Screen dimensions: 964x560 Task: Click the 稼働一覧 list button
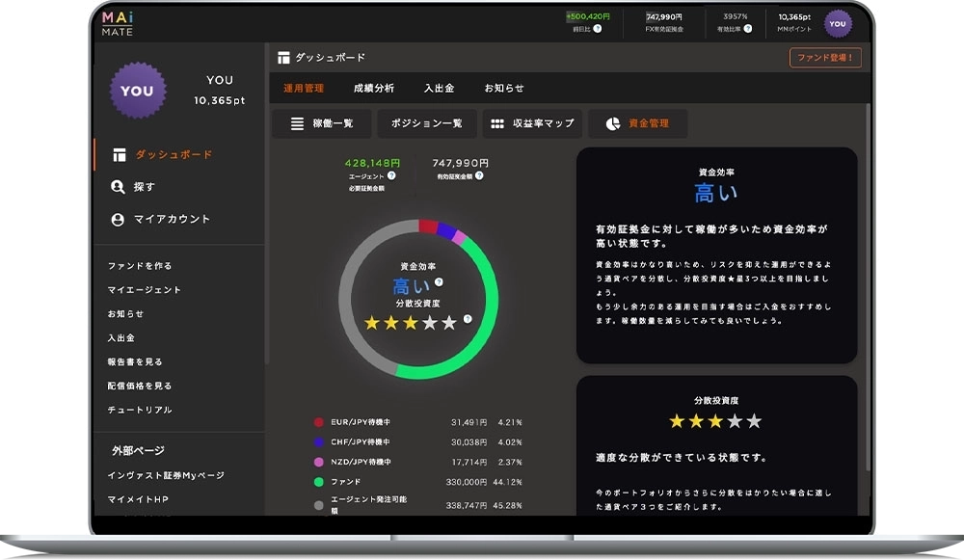point(320,123)
